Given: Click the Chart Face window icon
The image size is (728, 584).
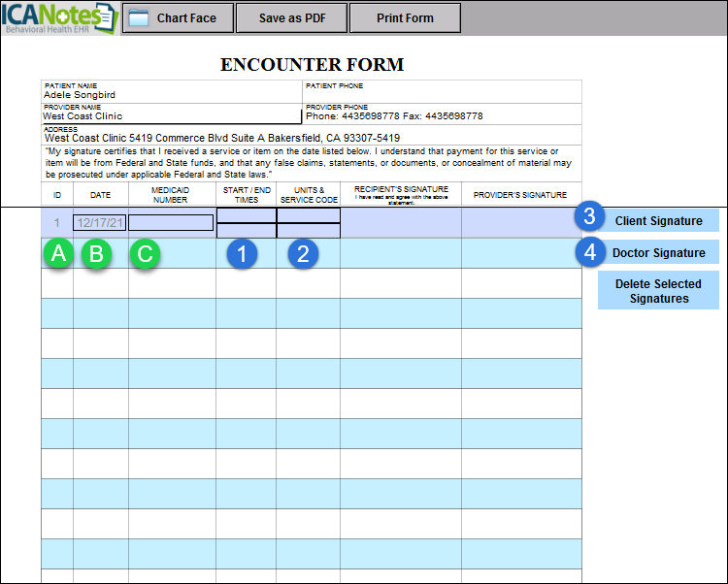Looking at the screenshot, I should pyautogui.click(x=139, y=18).
